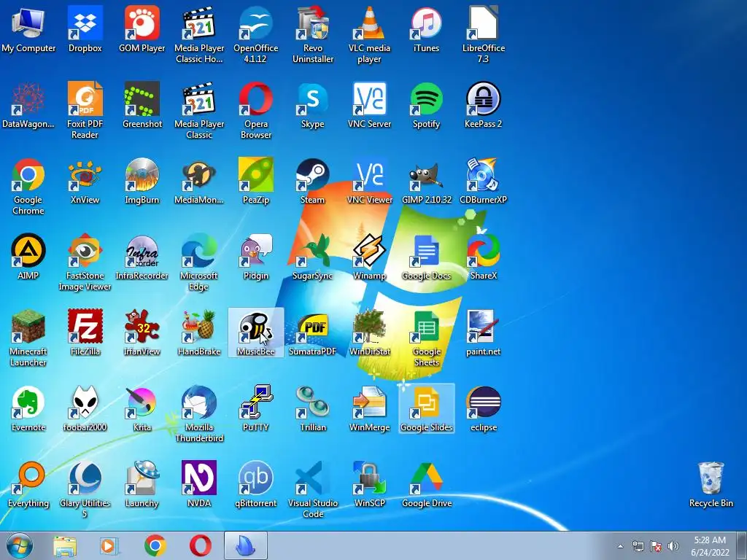Click the Trillian desktop icon

tap(312, 408)
